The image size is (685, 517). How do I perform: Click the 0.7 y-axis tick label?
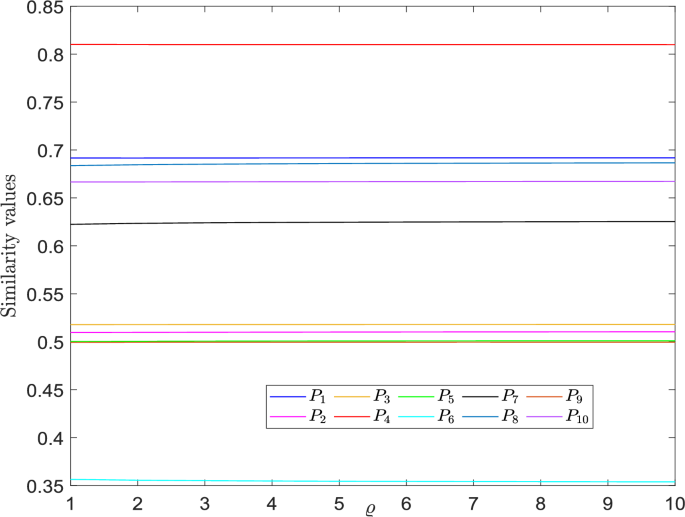(52, 150)
